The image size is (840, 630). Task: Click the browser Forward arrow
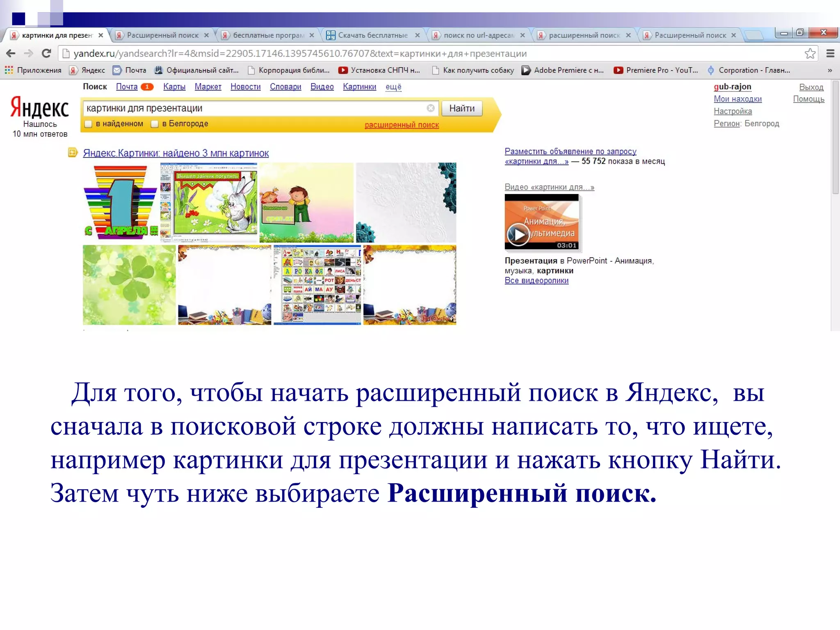(x=29, y=53)
